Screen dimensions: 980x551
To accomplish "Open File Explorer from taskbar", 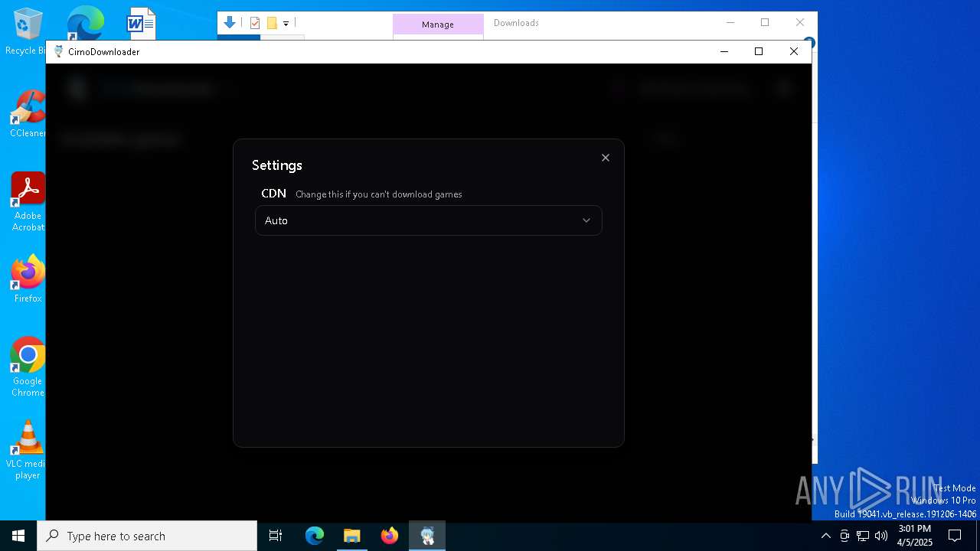I will click(x=352, y=536).
